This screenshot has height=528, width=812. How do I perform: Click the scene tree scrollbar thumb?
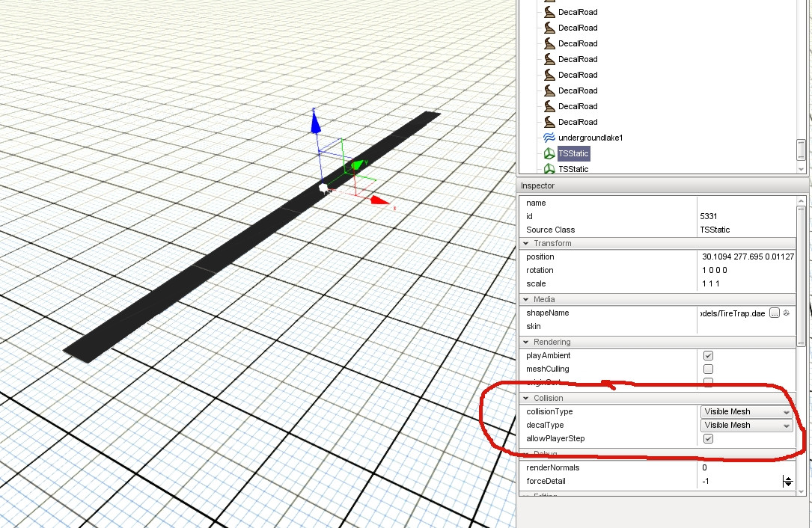click(801, 150)
